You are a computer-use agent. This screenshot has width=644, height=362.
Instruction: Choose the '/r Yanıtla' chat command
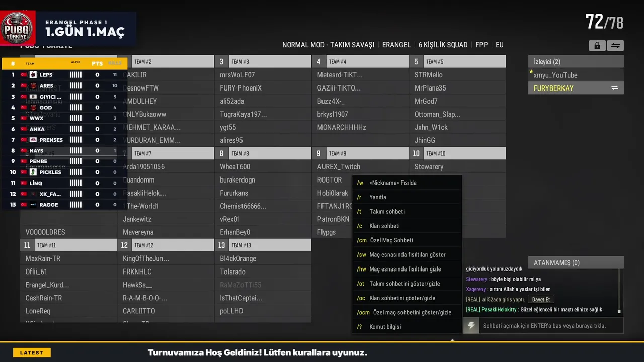407,197
